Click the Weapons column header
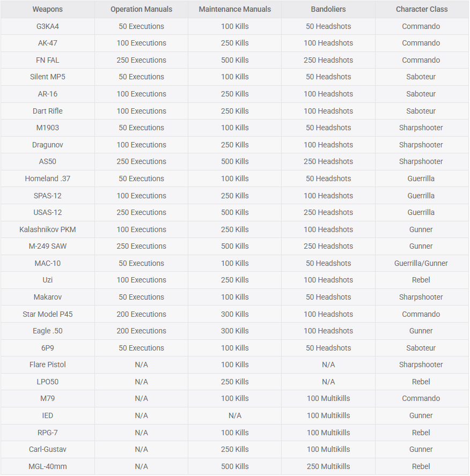The height and width of the screenshot is (476, 470). point(47,9)
